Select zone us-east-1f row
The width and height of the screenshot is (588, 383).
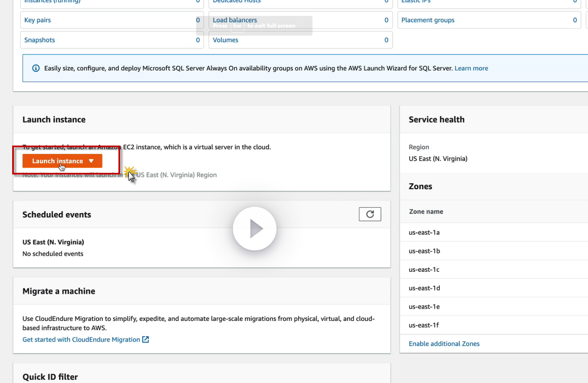click(424, 325)
